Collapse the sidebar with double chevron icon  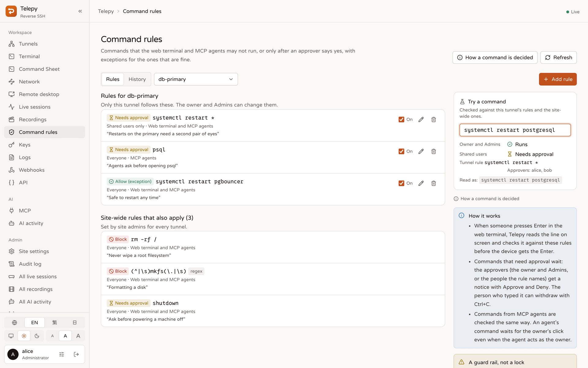click(x=80, y=11)
